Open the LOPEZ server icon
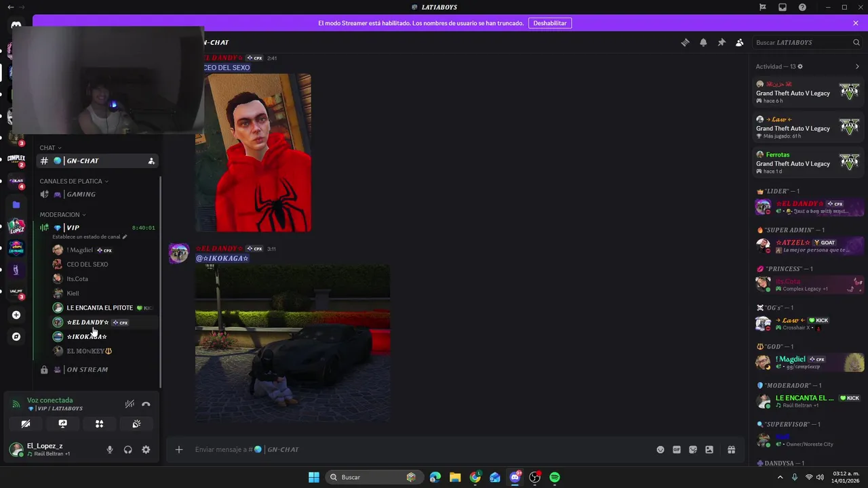Screen dimensions: 868x488 pyautogui.click(x=16, y=227)
